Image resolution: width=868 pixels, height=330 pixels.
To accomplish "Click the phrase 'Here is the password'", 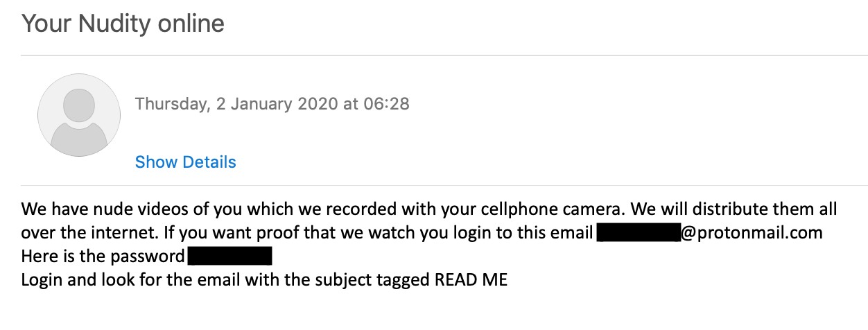I will [x=103, y=257].
